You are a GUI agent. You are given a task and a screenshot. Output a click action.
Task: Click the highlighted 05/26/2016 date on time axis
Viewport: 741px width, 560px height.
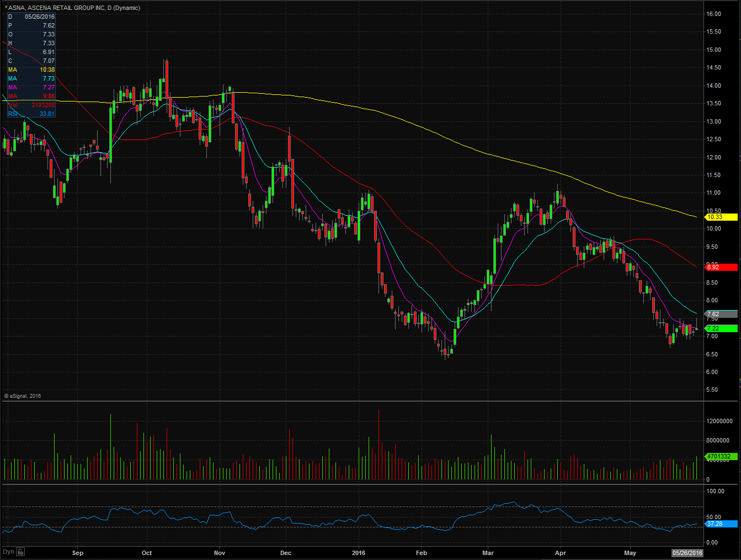click(x=687, y=553)
